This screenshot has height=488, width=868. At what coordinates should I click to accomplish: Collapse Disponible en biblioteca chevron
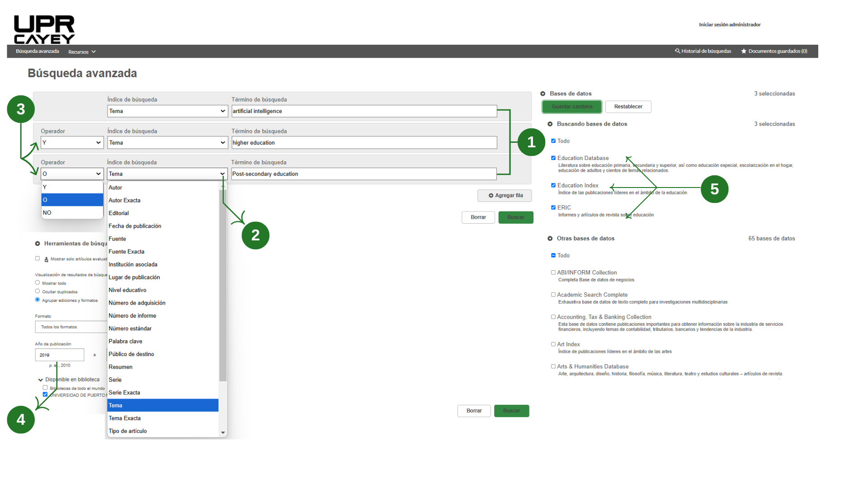point(41,380)
